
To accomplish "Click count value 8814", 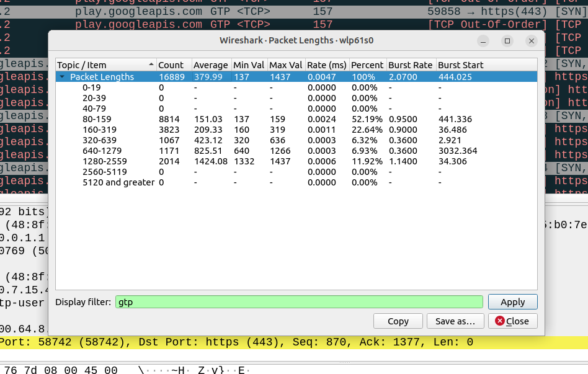I will click(x=169, y=119).
